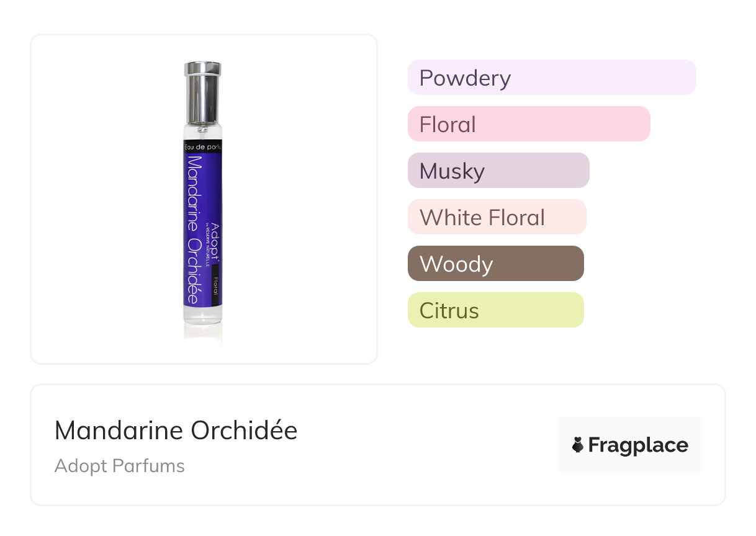The image size is (756, 536).
Task: Pick the green Citrus accord bar
Action: pos(495,310)
